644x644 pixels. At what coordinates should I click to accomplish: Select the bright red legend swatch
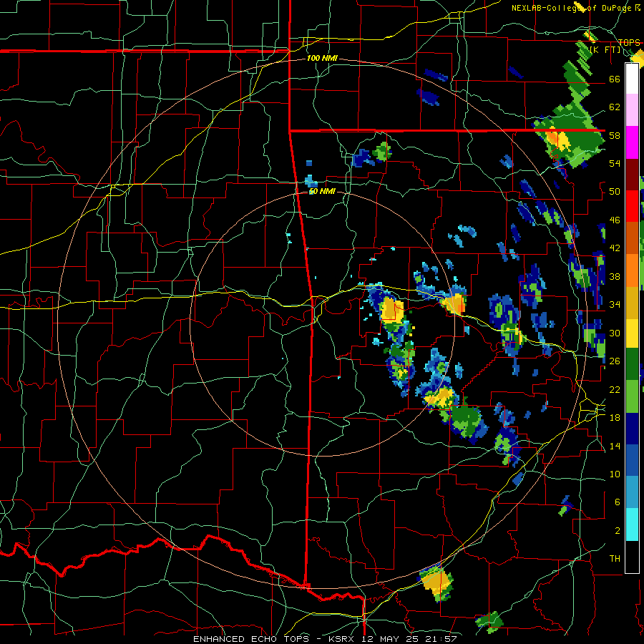click(x=632, y=206)
